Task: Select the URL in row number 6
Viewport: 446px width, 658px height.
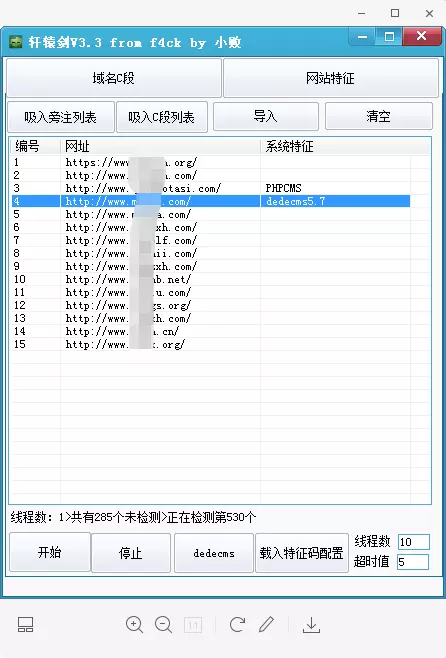Action: [x=131, y=227]
